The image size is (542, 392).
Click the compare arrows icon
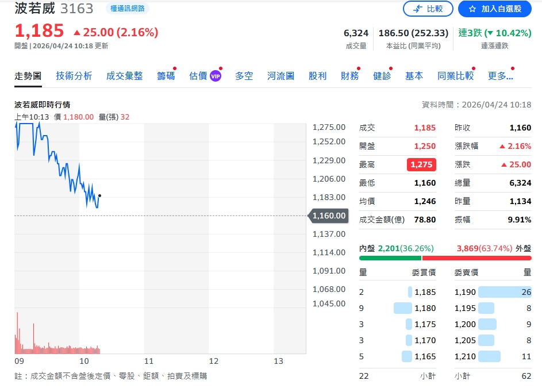point(417,9)
